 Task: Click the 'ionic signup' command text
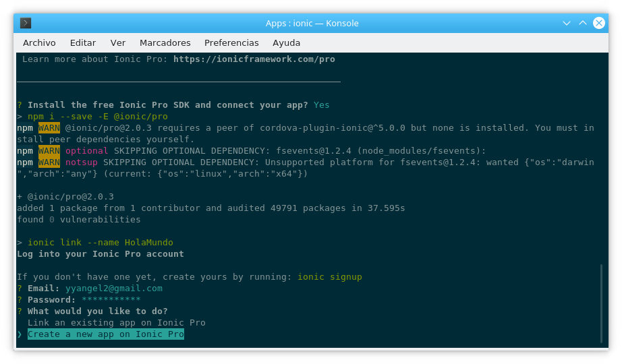click(x=330, y=277)
